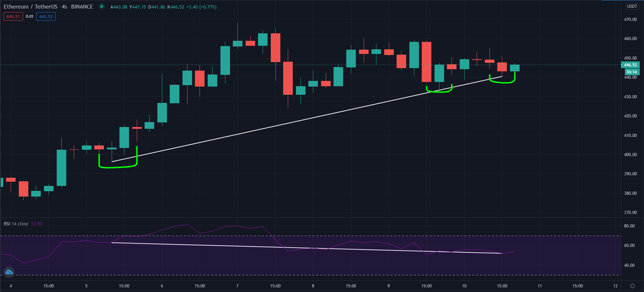Screen dimensions: 644x292
Task: Click the 36:14 bar countdown label
Action: click(631, 72)
